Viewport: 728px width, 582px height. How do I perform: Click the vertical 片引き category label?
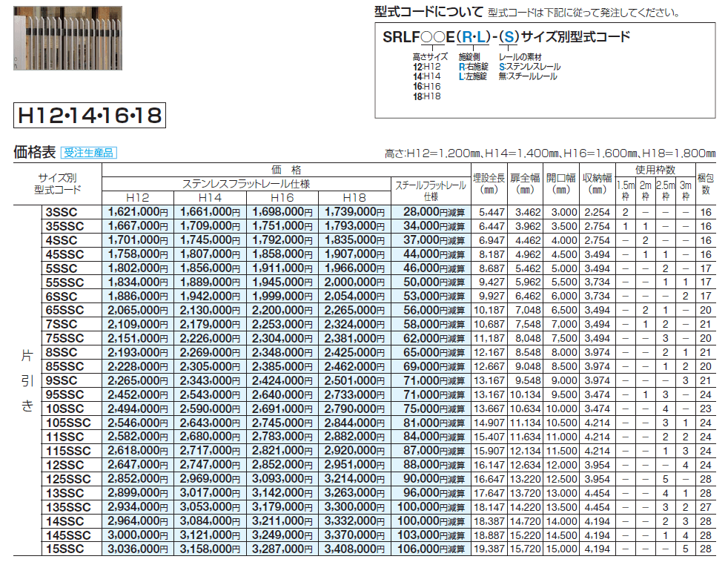tap(27, 380)
